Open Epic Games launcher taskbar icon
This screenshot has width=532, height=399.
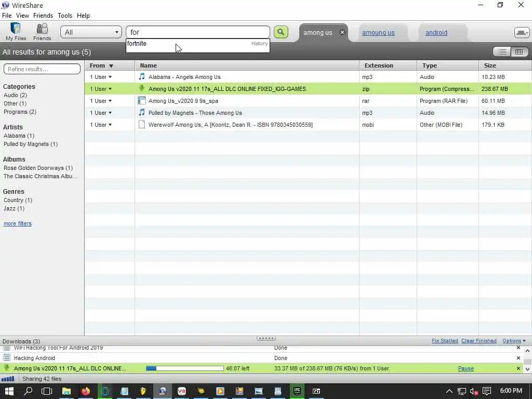click(x=297, y=391)
